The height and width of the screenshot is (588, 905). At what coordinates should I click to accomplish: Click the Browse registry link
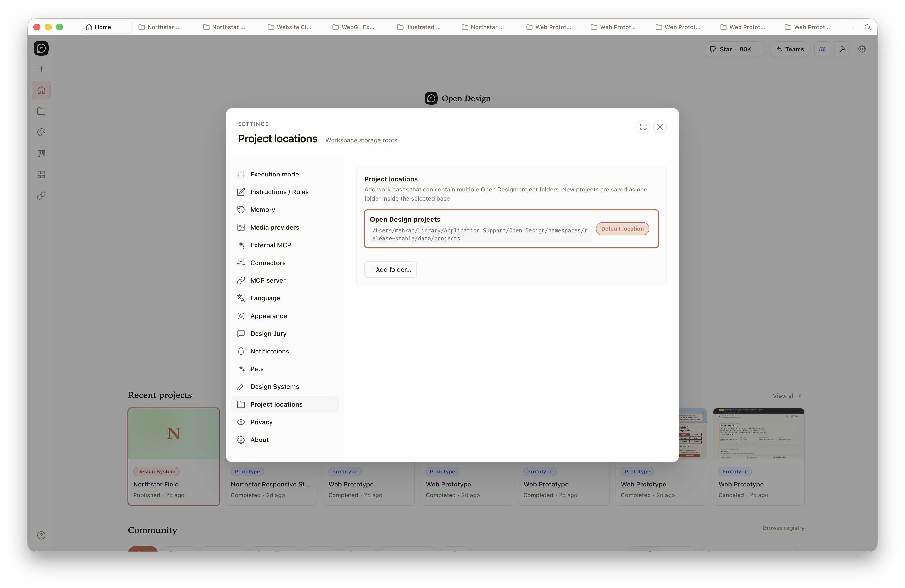coord(783,528)
